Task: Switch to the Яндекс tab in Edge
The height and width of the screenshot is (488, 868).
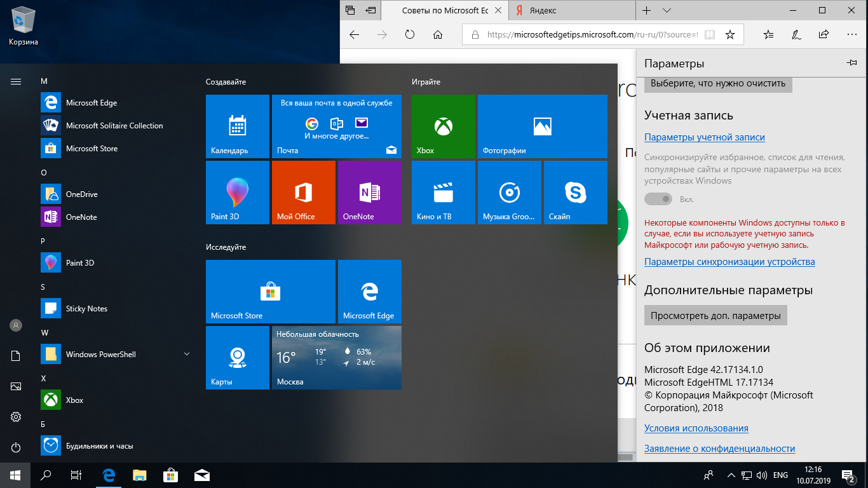Action: pos(572,11)
